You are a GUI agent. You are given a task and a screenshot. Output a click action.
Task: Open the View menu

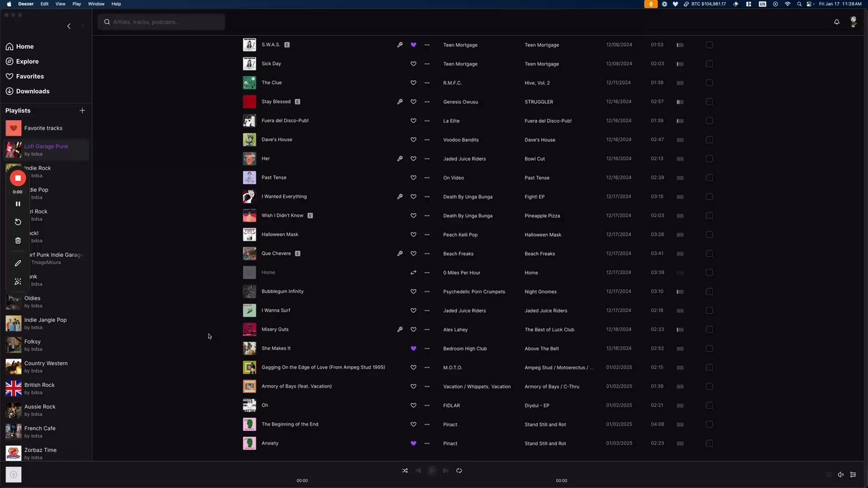(x=60, y=4)
